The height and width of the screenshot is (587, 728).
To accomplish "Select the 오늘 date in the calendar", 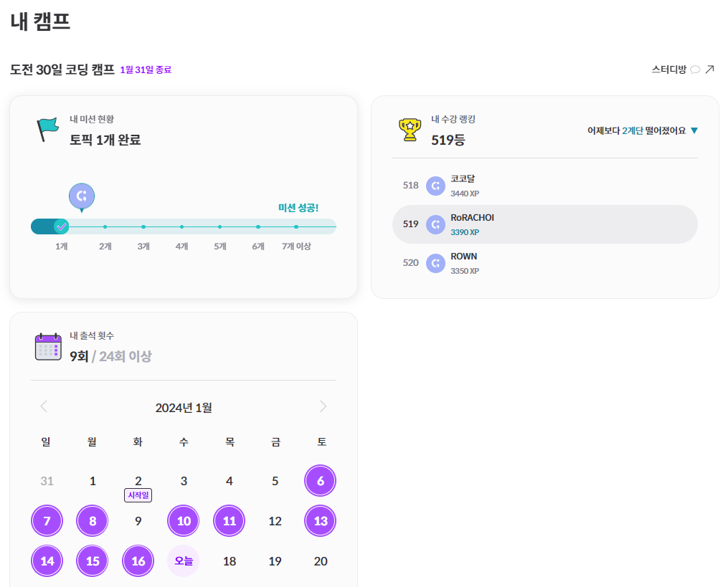I will [184, 561].
